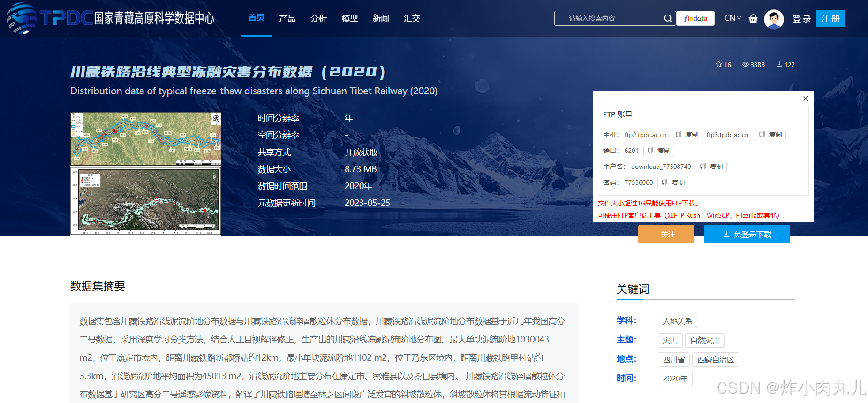This screenshot has width=868, height=403.
Task: Click the 关键词 heading
Action: (633, 289)
